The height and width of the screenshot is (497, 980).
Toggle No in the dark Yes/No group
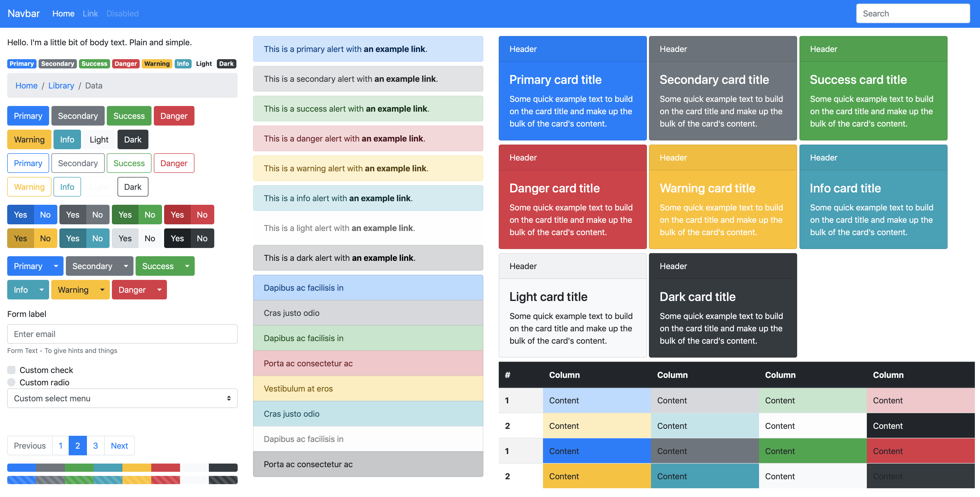[x=202, y=238]
